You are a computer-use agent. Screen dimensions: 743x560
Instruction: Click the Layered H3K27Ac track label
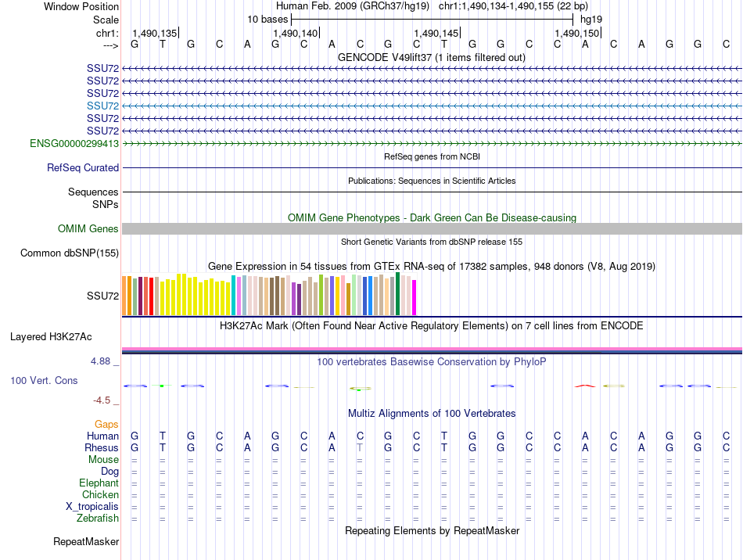click(x=51, y=337)
